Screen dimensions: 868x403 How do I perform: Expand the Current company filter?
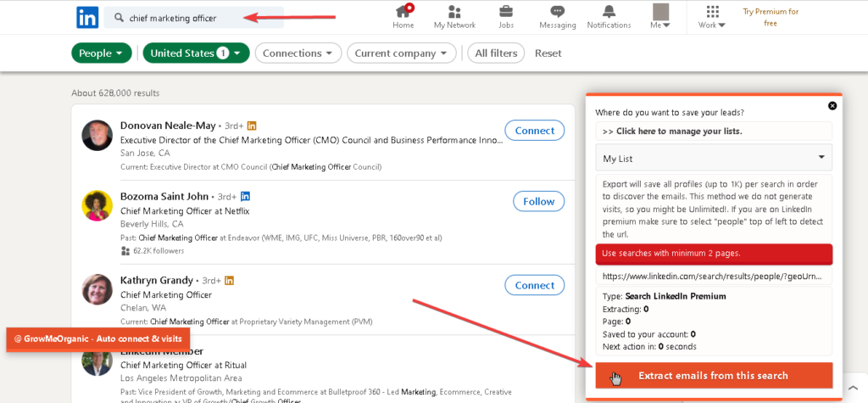401,53
